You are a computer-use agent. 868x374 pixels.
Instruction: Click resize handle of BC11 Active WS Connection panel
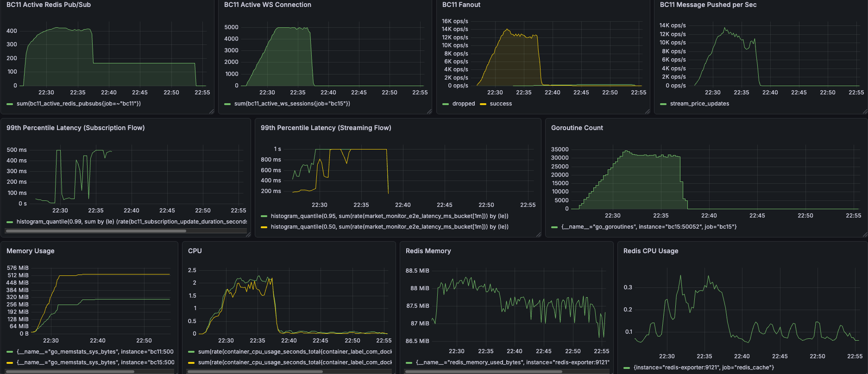tap(429, 112)
